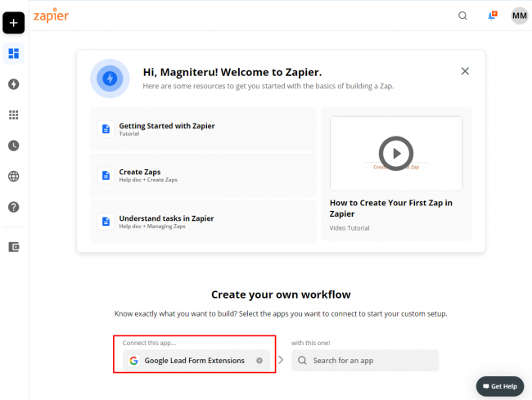Open the wallet billing icon in sidebar
The height and width of the screenshot is (400, 532).
click(13, 246)
